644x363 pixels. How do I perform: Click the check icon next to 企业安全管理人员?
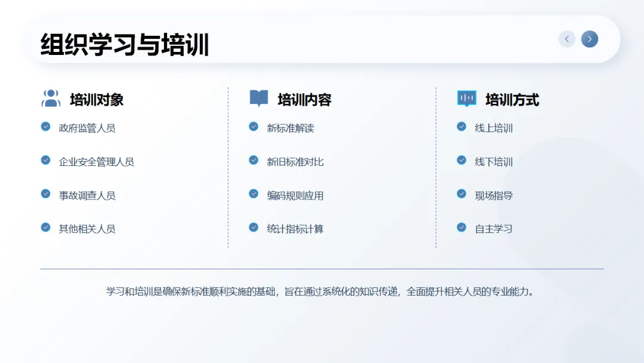tap(45, 161)
